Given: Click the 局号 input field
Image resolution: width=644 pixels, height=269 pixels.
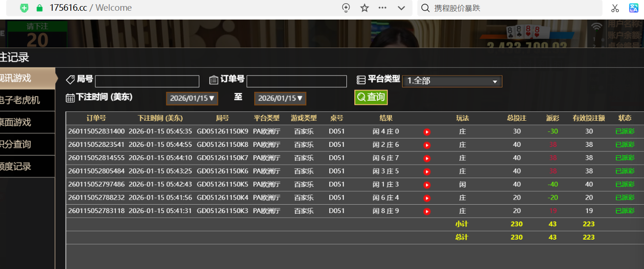Looking at the screenshot, I should point(147,82).
